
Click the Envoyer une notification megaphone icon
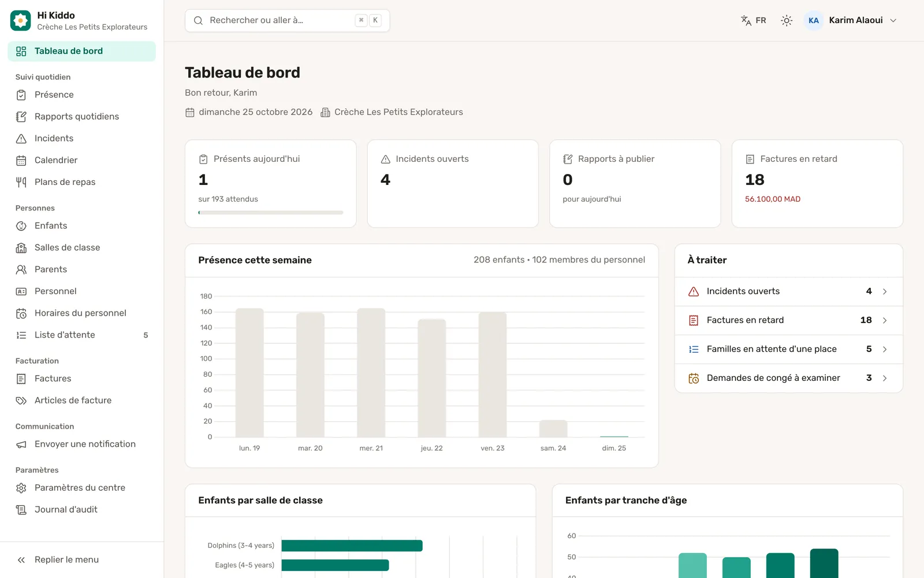click(21, 444)
